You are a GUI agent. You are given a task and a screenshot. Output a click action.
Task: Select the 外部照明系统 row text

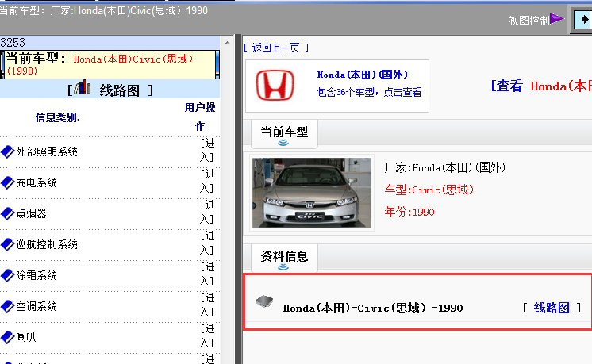click(x=47, y=151)
